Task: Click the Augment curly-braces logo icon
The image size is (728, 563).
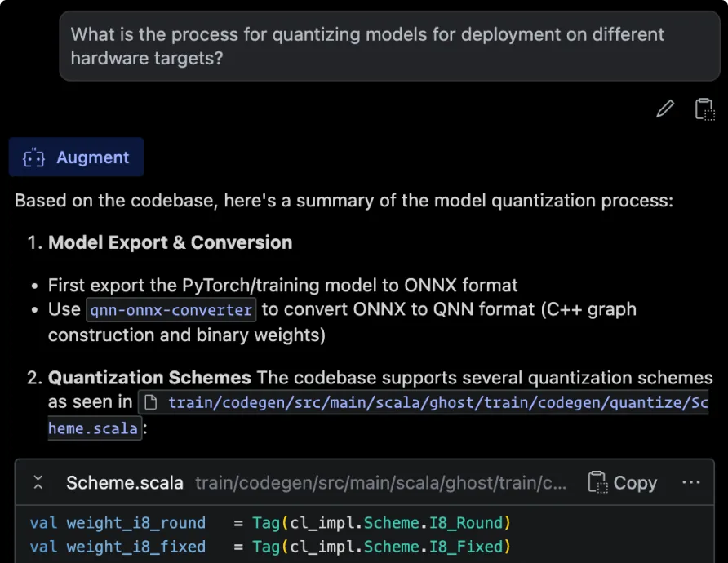Action: click(33, 158)
